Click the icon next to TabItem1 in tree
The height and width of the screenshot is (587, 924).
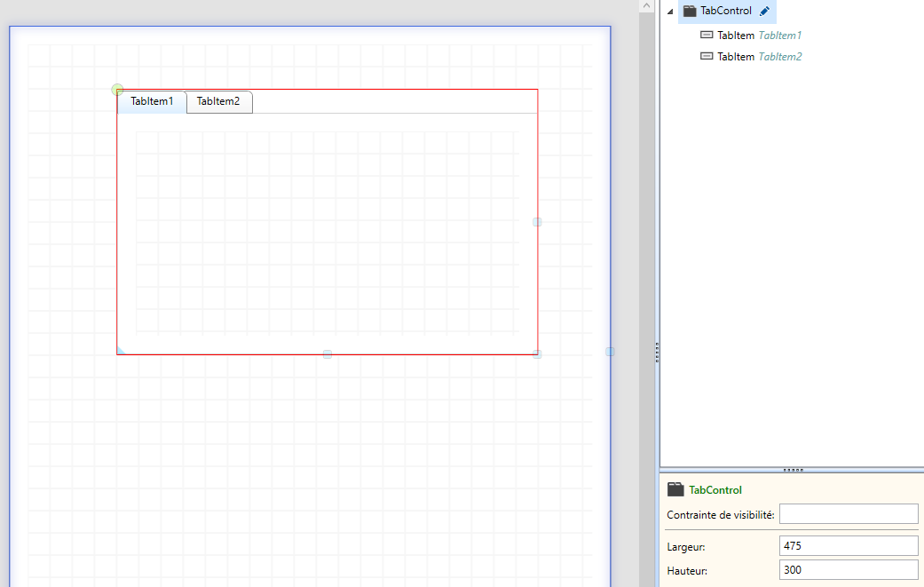[x=707, y=36]
